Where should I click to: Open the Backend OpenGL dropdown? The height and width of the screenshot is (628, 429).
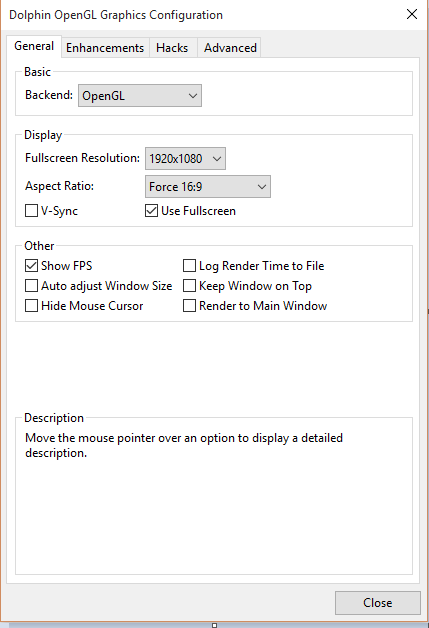140,96
